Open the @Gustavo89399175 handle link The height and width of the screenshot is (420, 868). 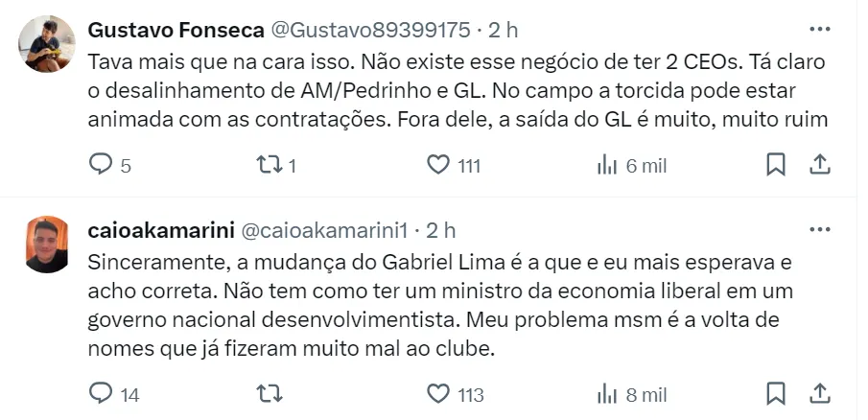372,30
